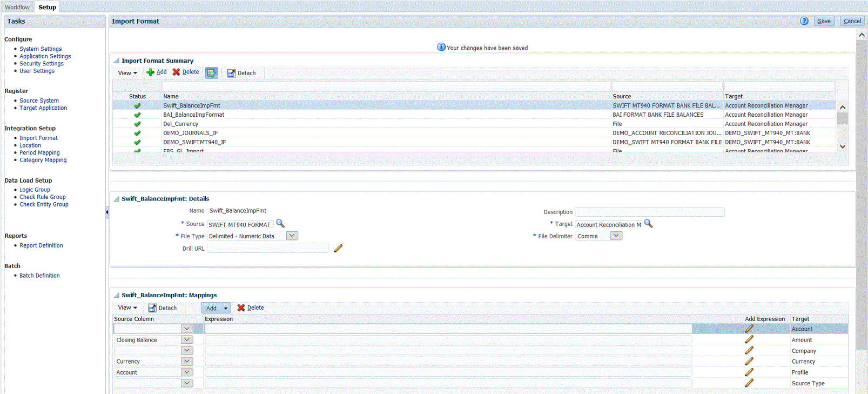Click the Name filter field above the table
This screenshot has width=868, height=394.
(386, 85)
